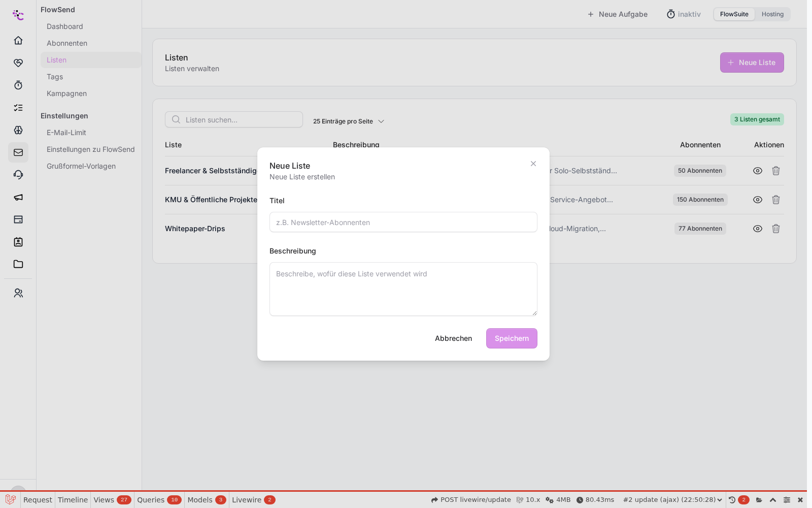
Task: Click the Speichern button
Action: pos(512,338)
